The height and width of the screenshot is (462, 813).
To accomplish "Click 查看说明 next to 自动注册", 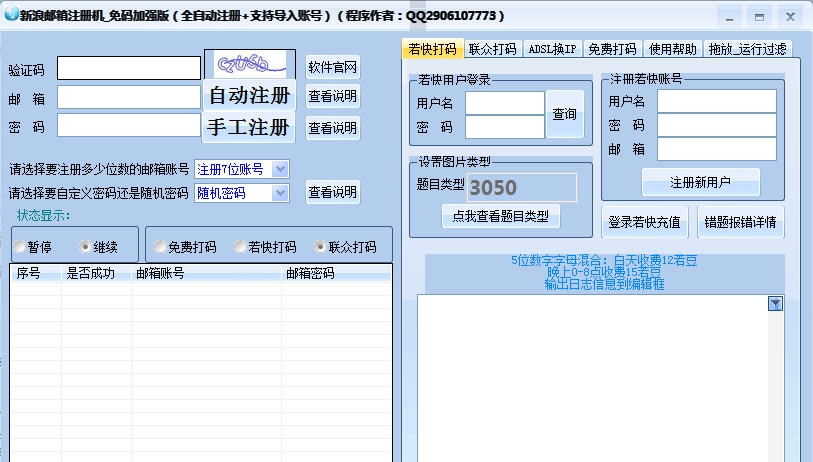I will coord(332,96).
